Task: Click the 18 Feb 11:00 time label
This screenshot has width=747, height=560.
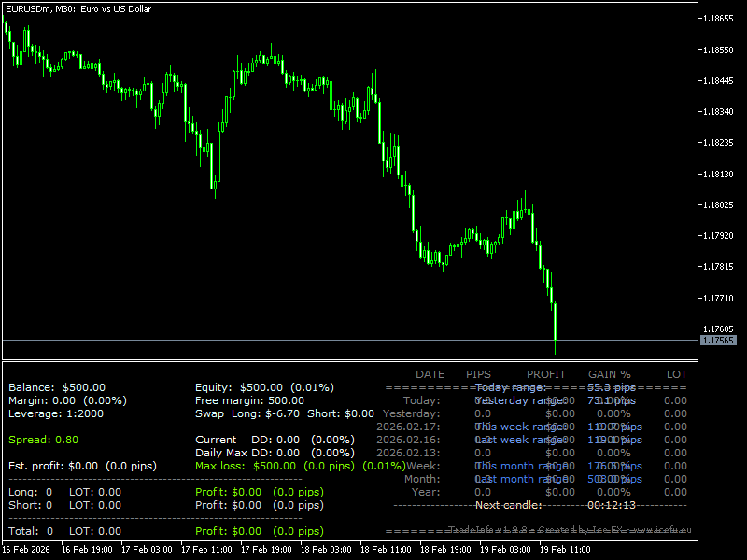Action: [x=386, y=550]
